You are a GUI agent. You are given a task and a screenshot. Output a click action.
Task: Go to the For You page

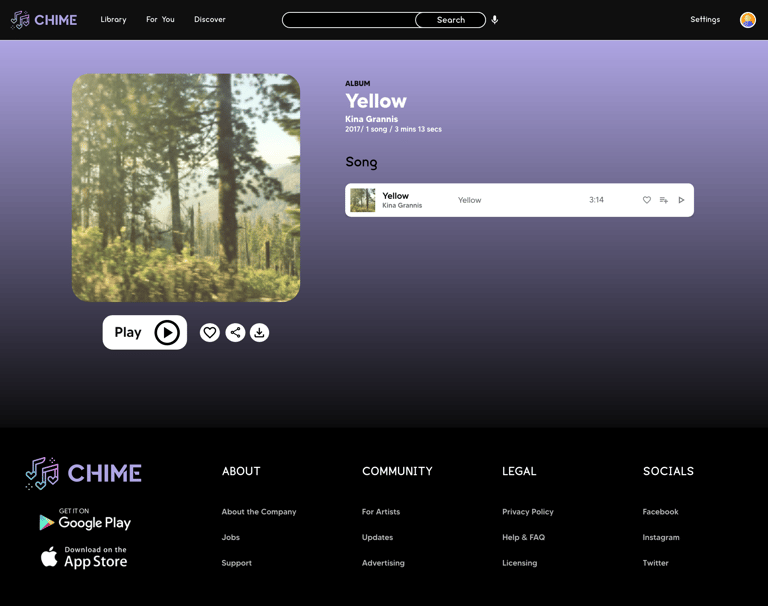pos(160,20)
